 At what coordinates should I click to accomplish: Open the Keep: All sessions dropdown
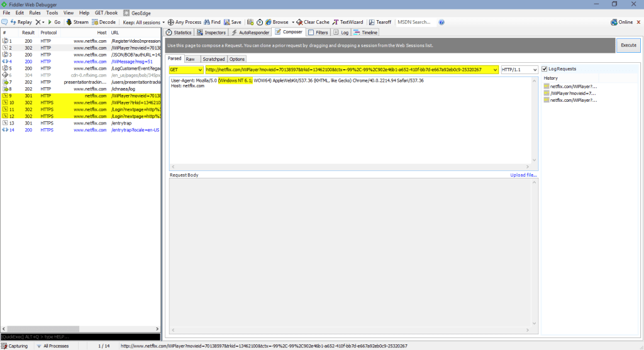143,22
